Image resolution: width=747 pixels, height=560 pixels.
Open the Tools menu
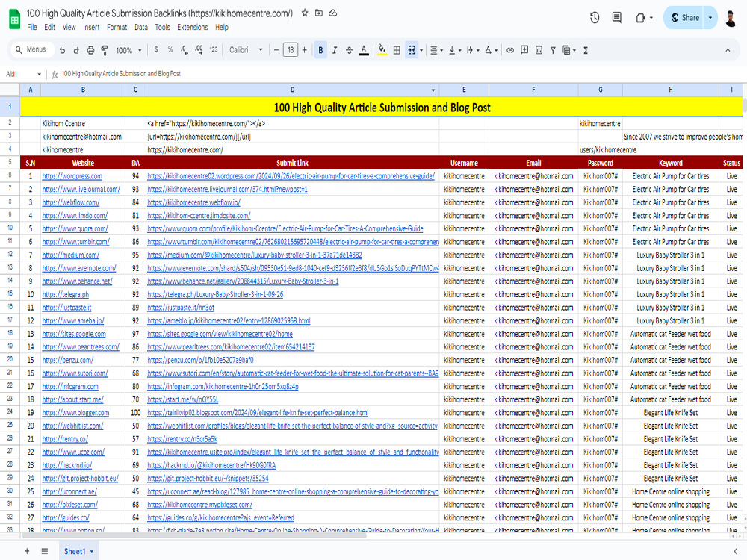click(x=162, y=27)
